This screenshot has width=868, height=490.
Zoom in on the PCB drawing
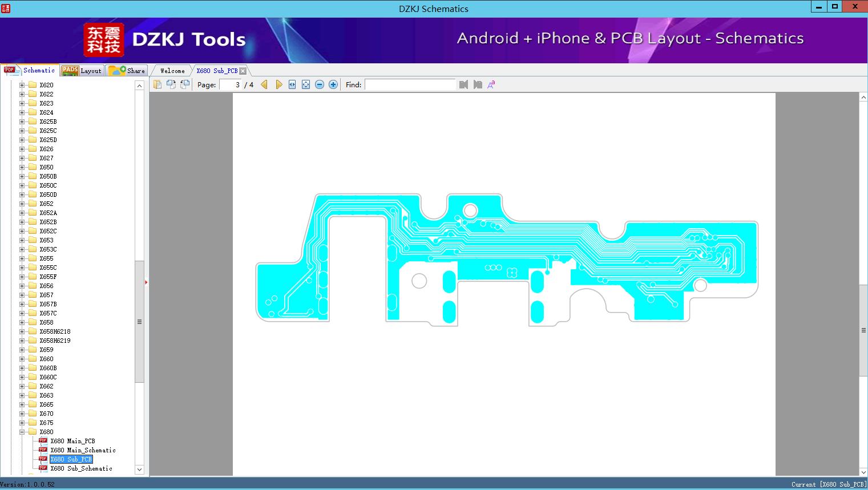(x=333, y=84)
